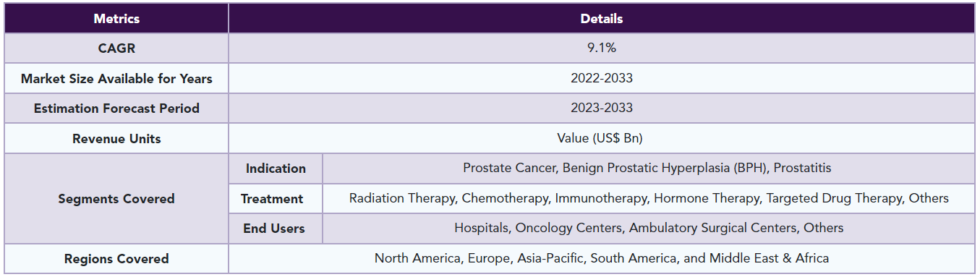This screenshot has width=980, height=277.
Task: Click the 9.1% CAGR value
Action: coord(602,48)
